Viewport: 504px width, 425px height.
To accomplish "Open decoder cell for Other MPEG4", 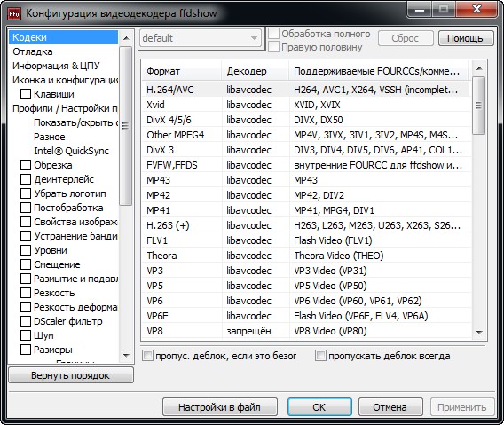I will click(248, 135).
